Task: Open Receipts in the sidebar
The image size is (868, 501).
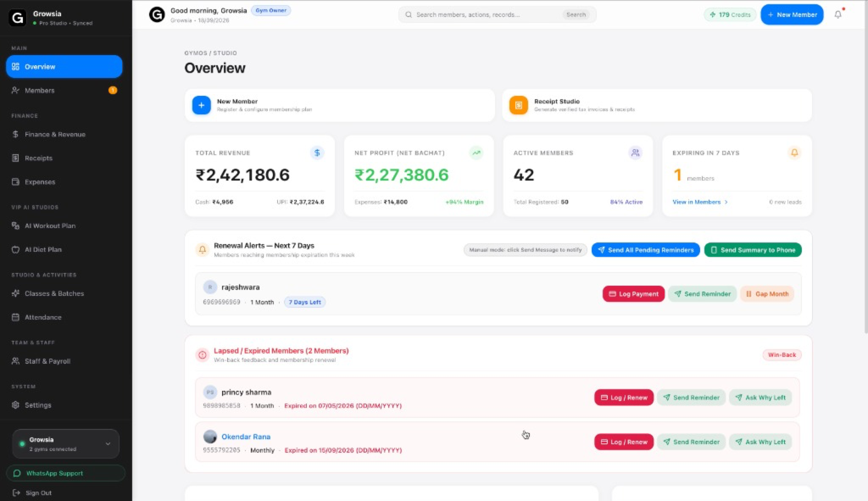Action: point(64,158)
